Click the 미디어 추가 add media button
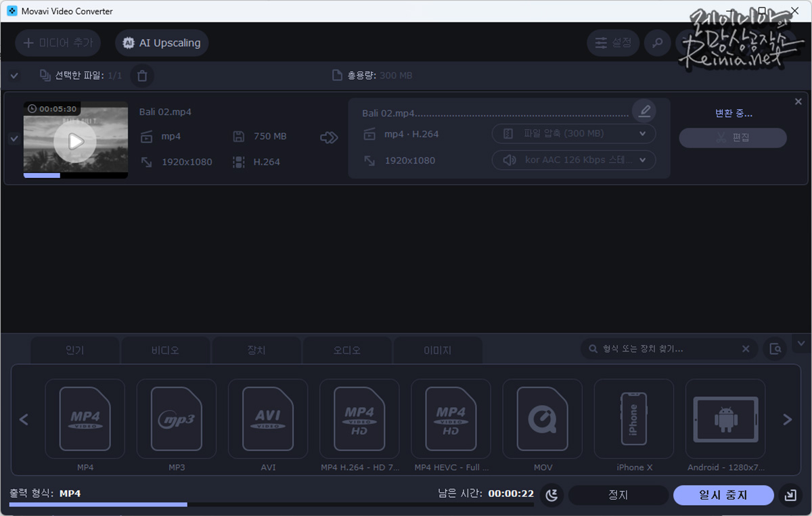This screenshot has height=516, width=812. (58, 43)
